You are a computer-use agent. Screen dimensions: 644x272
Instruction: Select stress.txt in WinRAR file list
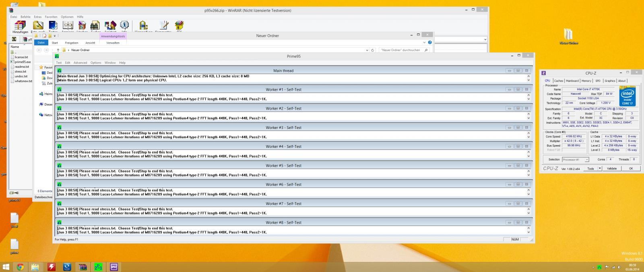(19, 71)
